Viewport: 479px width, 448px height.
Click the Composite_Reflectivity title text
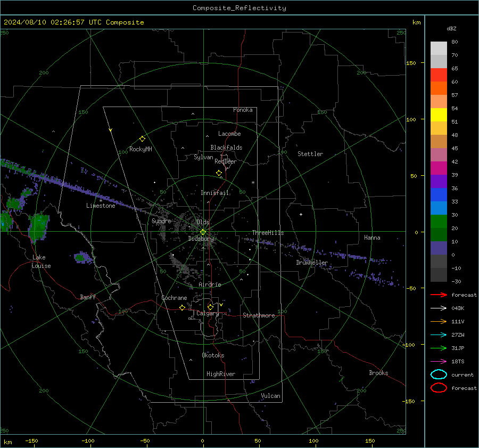pyautogui.click(x=239, y=8)
